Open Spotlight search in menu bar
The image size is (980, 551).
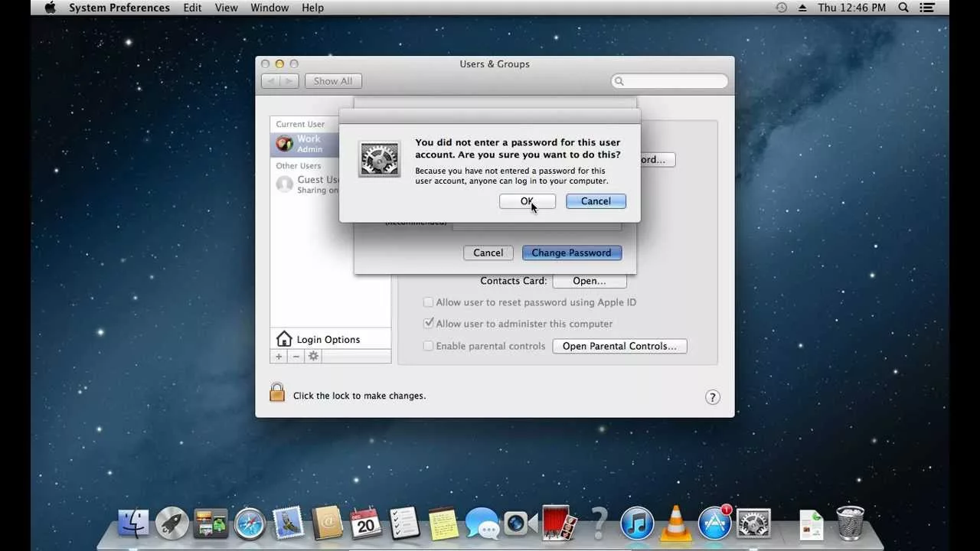903,8
